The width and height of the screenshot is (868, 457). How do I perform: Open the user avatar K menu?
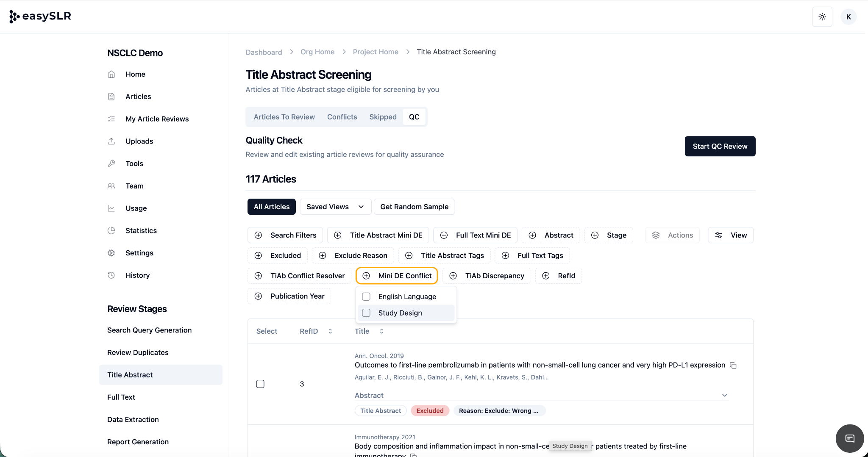tap(848, 17)
